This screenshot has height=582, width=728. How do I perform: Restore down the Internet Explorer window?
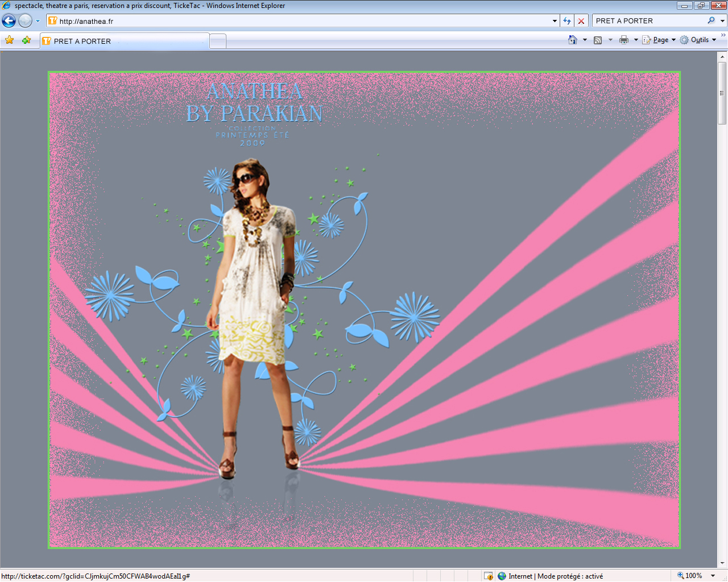click(701, 6)
